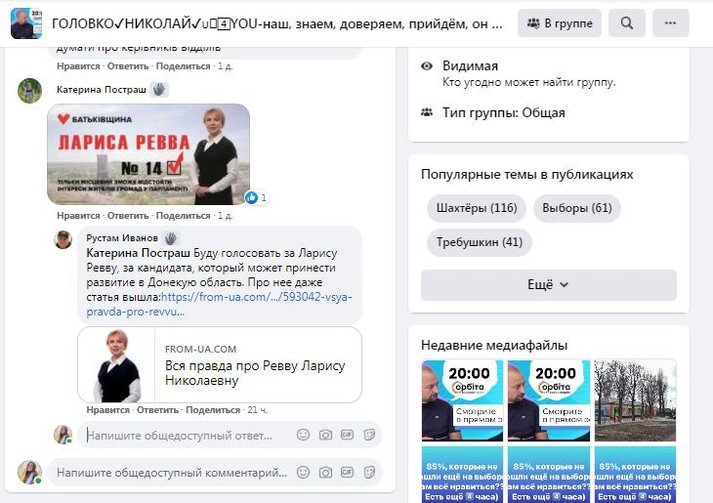Viewport: 713px width, 503px height.
Task: Open the group search magnifier icon
Action: (x=627, y=23)
